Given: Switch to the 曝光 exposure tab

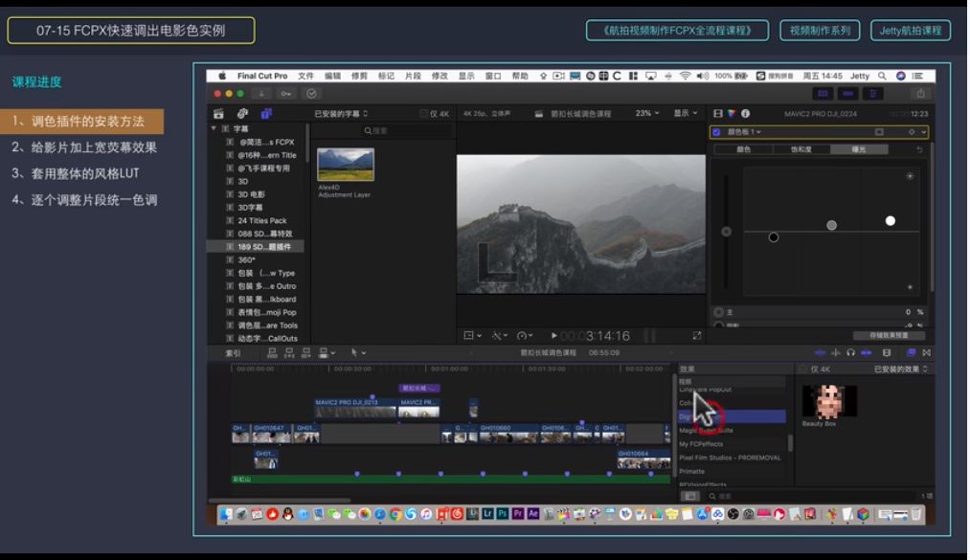Looking at the screenshot, I should coord(859,149).
